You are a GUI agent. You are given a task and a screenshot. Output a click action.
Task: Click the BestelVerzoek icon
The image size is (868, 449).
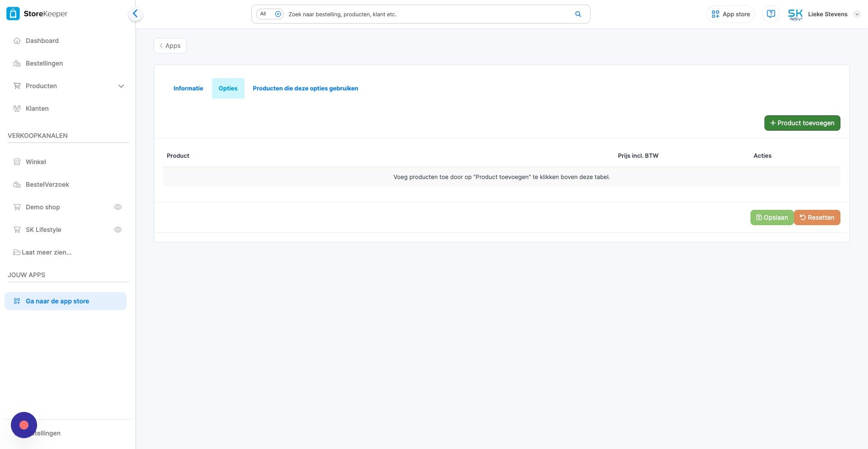[17, 184]
